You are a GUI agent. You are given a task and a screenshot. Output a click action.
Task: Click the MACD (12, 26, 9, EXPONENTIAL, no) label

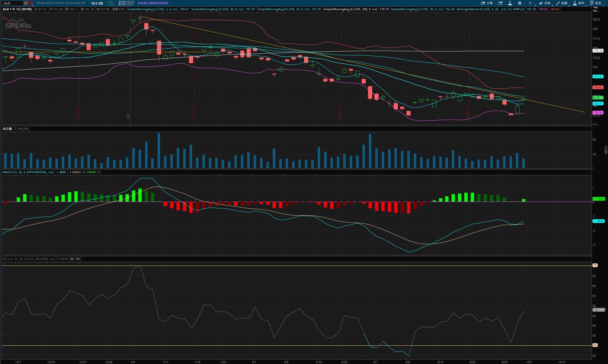[x=28, y=172]
